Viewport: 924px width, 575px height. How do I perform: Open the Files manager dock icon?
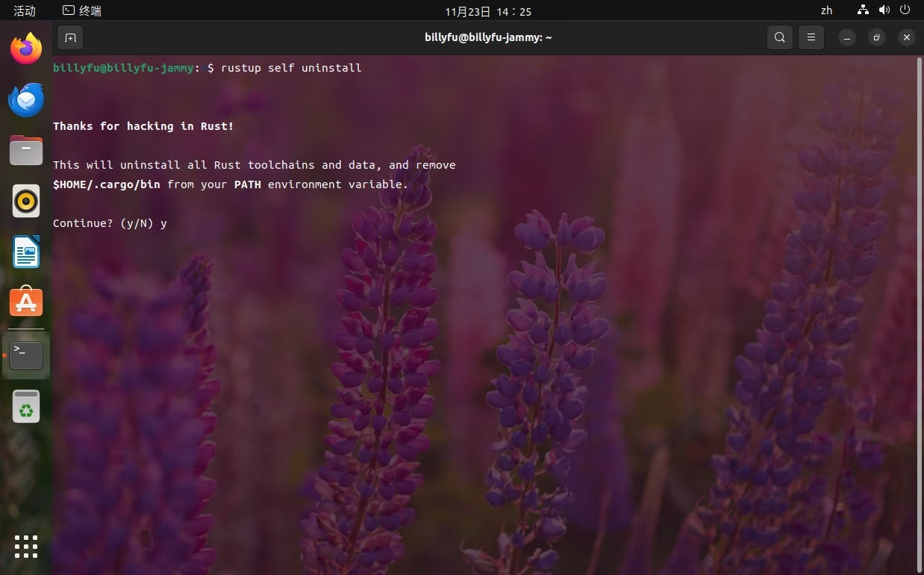click(x=26, y=150)
